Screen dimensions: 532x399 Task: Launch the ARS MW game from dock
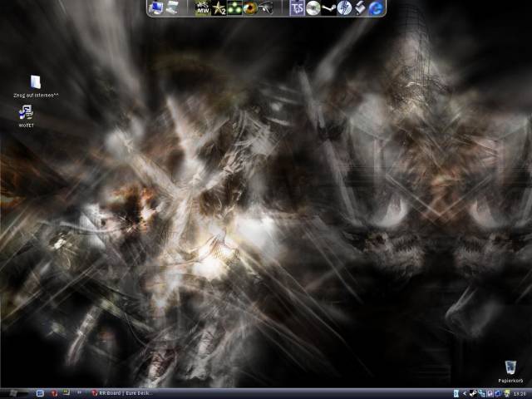coord(203,7)
